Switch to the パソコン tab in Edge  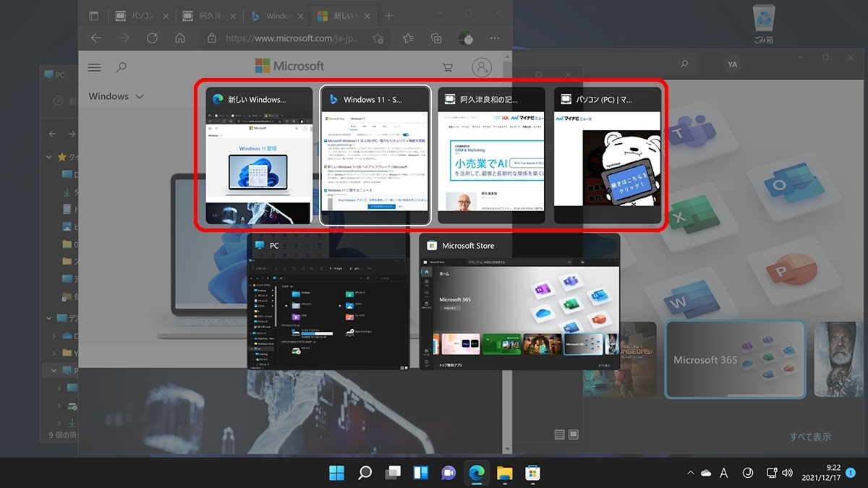click(x=143, y=15)
